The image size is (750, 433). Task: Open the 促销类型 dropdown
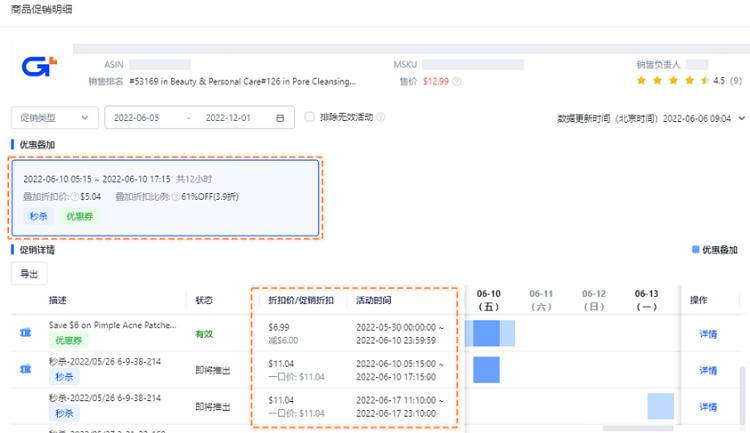(x=54, y=118)
